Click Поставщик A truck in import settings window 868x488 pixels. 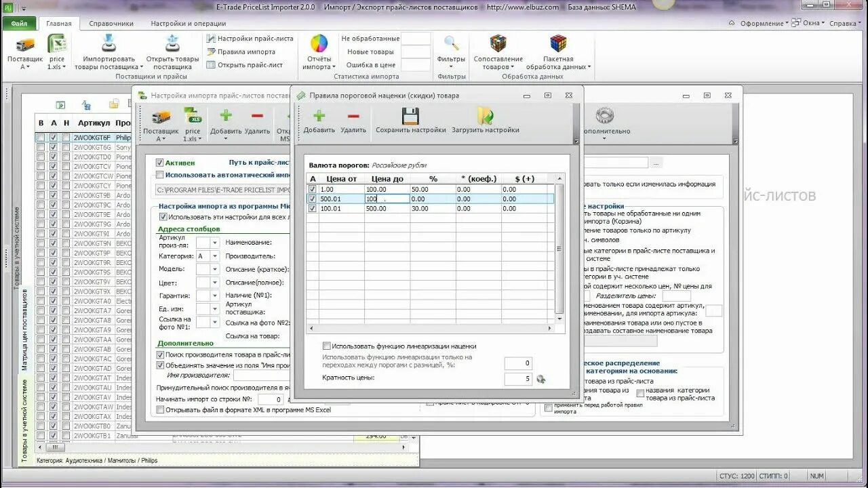tap(161, 117)
